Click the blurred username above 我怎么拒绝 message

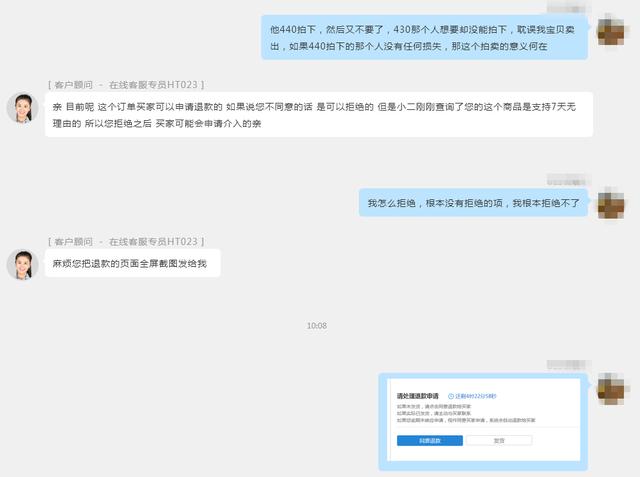568,180
